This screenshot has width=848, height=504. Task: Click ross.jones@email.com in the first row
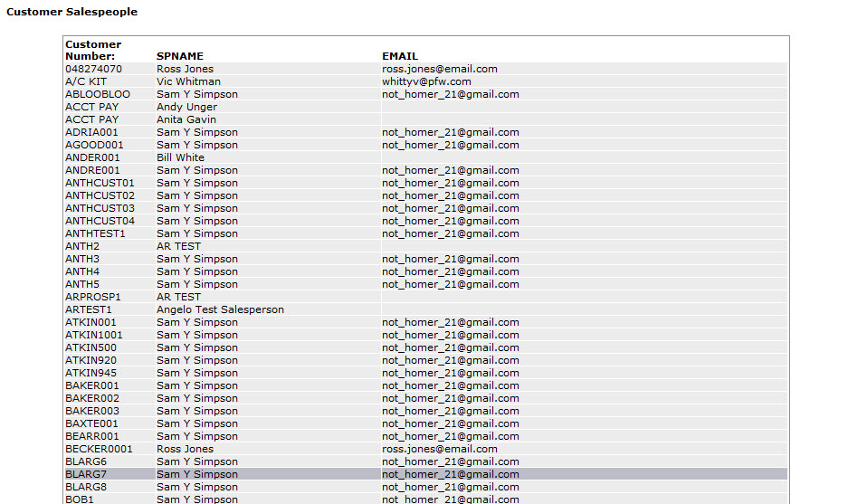(439, 69)
